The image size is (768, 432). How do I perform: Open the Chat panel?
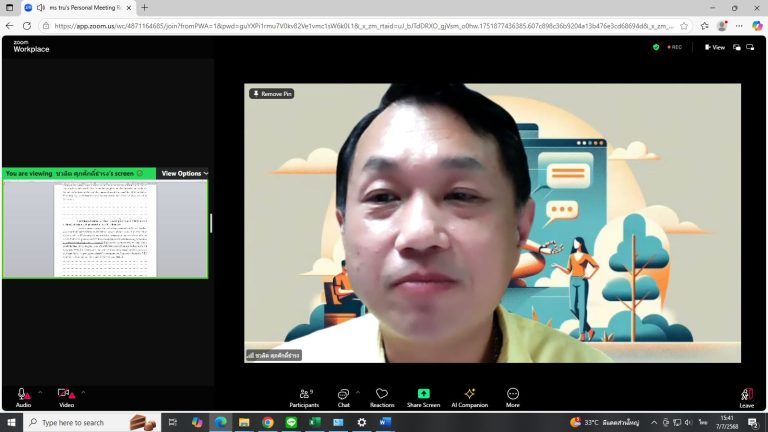343,398
